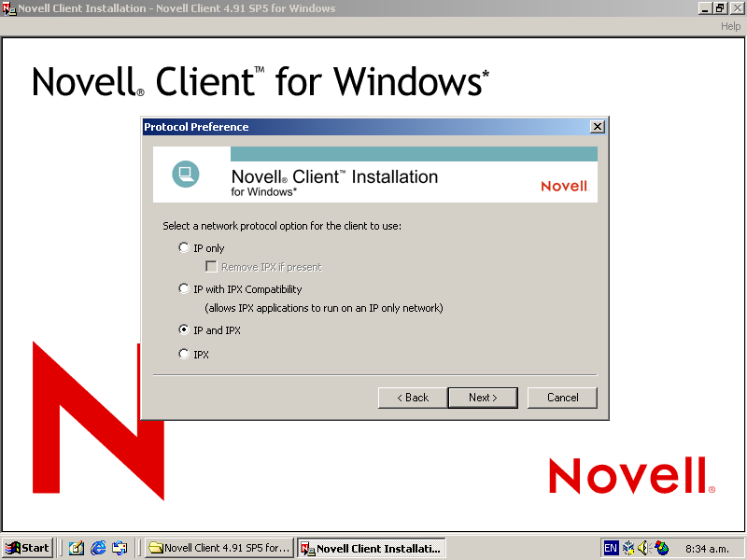Click the EN language indicator in the tray

611,548
